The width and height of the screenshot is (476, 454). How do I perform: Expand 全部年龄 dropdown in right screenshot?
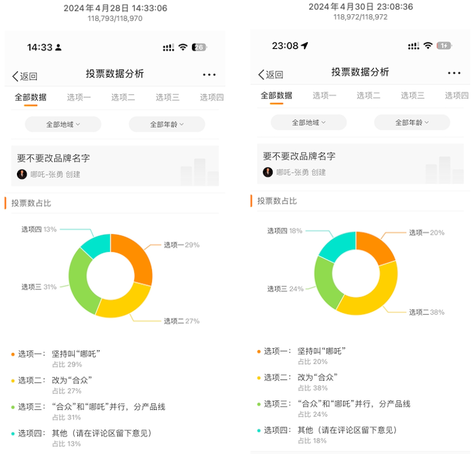click(x=412, y=122)
